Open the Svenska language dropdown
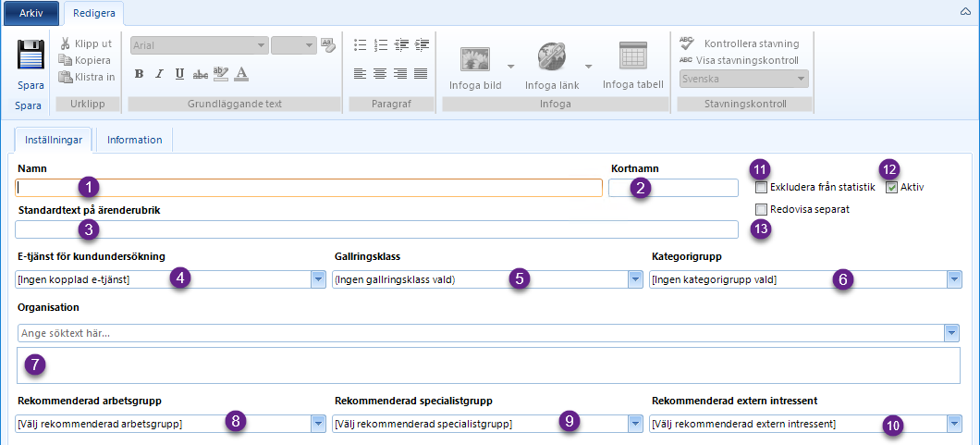This screenshot has width=980, height=445. 801,79
